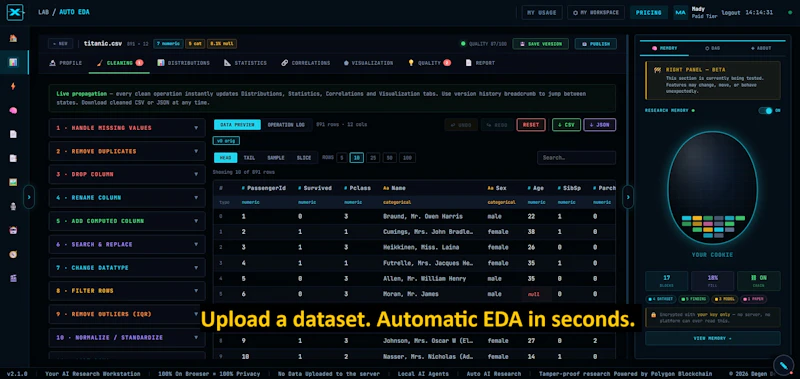Select 10 rows option
The width and height of the screenshot is (800, 379).
click(357, 158)
